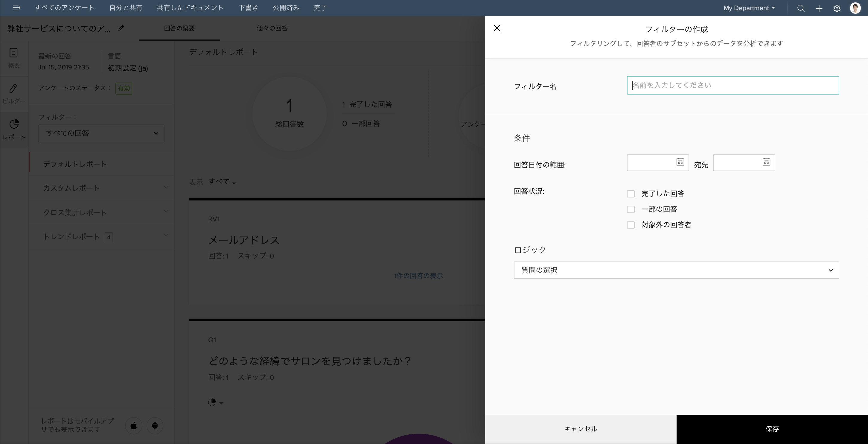Open the settings gear icon
Viewport: 868px width, 444px height.
tap(837, 8)
